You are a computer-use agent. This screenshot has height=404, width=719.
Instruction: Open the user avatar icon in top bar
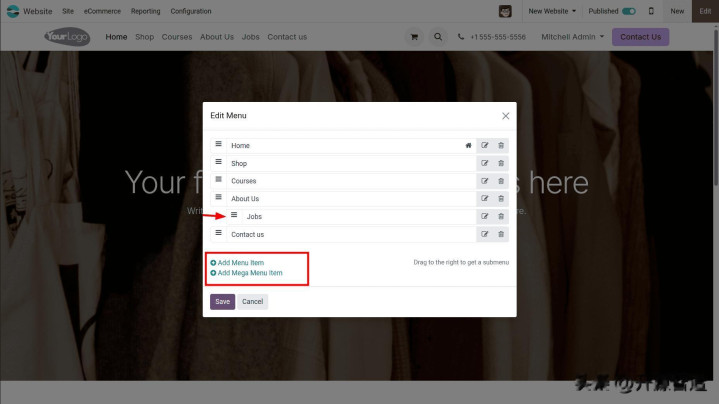505,11
